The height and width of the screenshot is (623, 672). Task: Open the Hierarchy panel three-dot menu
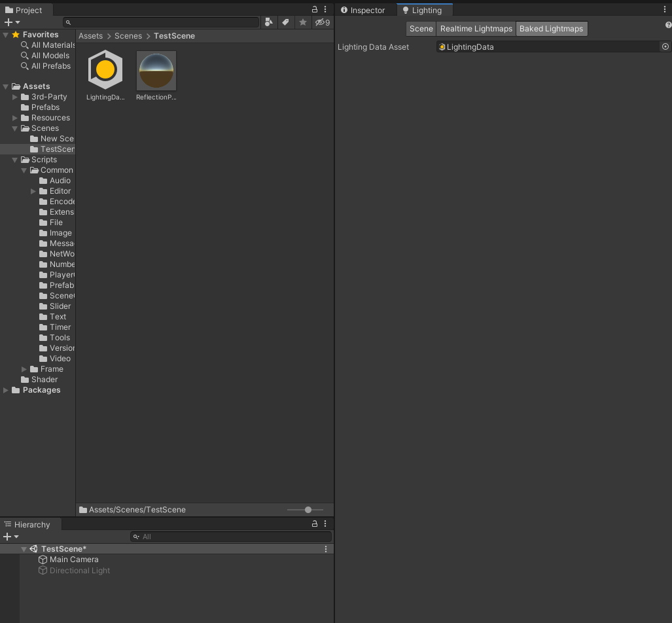tap(325, 524)
